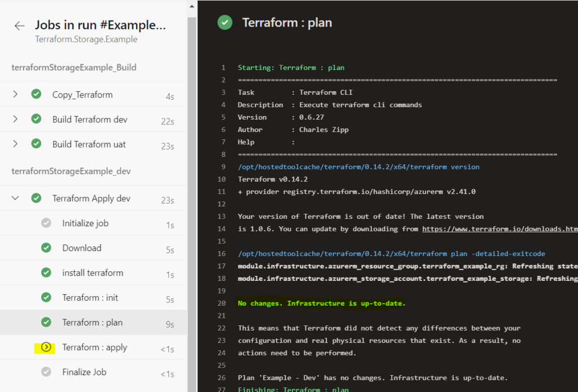Click log line Author : Charles Zipp
This screenshot has width=578, height=392.
[293, 129]
